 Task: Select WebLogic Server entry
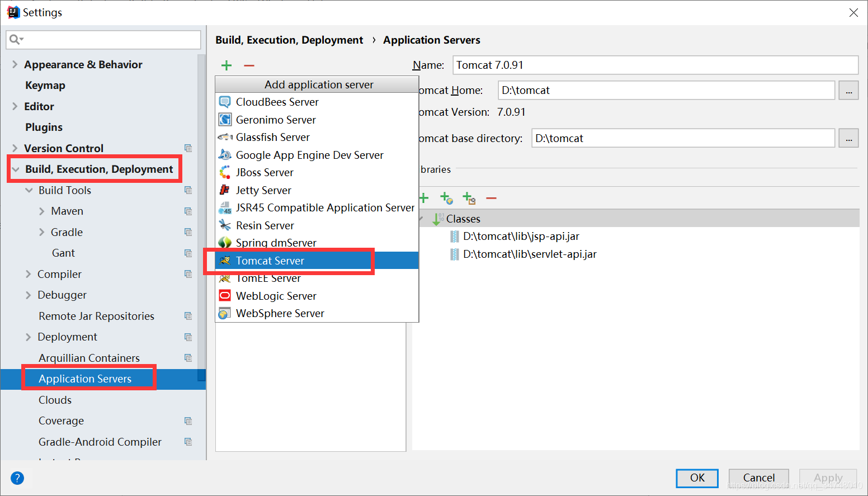point(317,296)
